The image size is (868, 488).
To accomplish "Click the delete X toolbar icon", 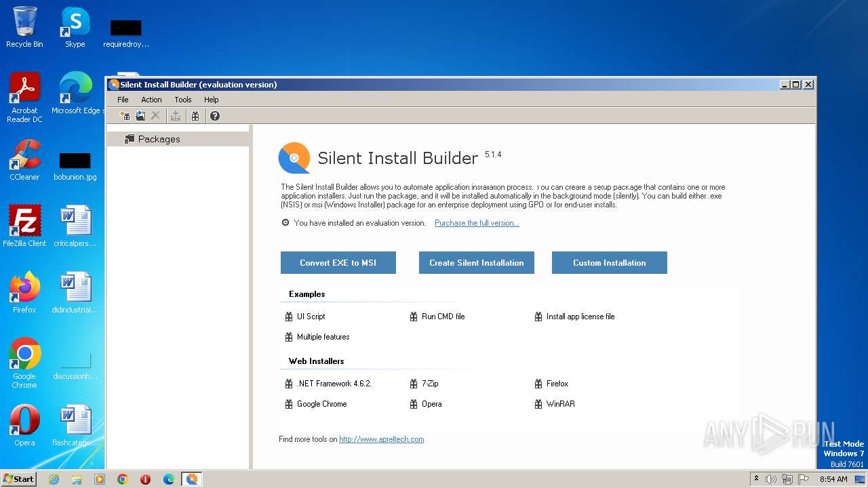I will pyautogui.click(x=155, y=116).
